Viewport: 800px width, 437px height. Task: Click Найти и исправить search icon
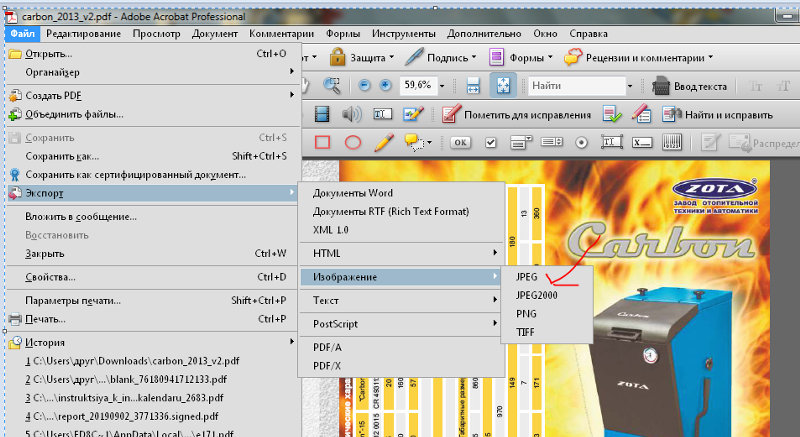point(671,114)
